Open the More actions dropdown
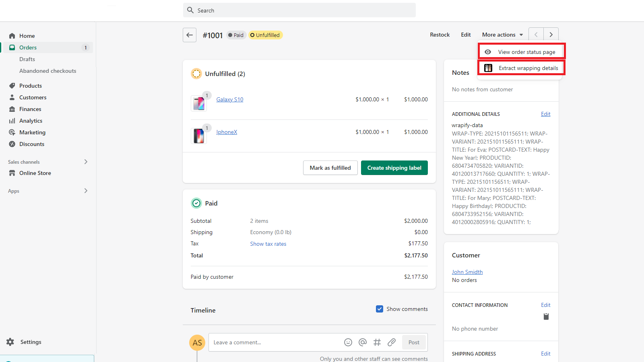Image resolution: width=644 pixels, height=362 pixels. (502, 35)
